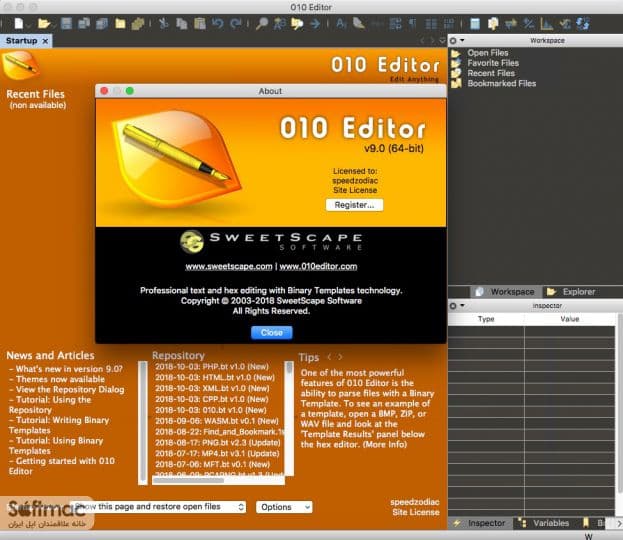Click the Goto arrow icon

point(315,23)
